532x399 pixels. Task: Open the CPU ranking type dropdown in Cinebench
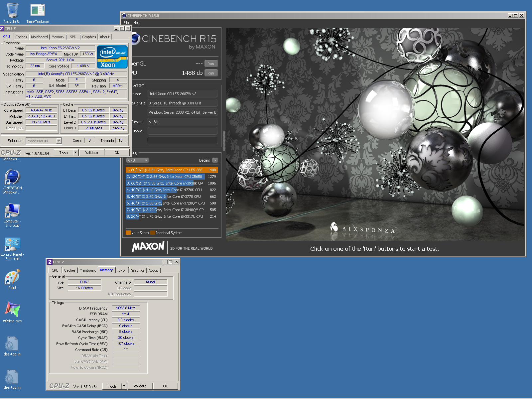point(137,160)
